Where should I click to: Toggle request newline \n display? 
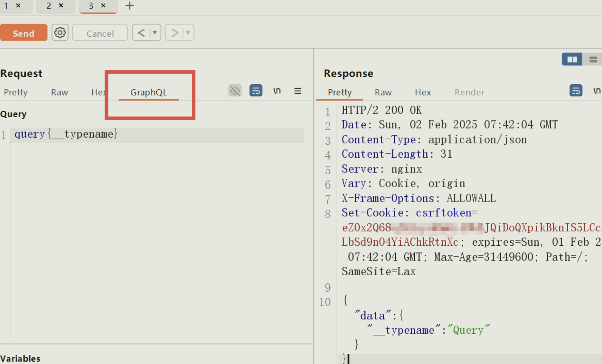277,91
